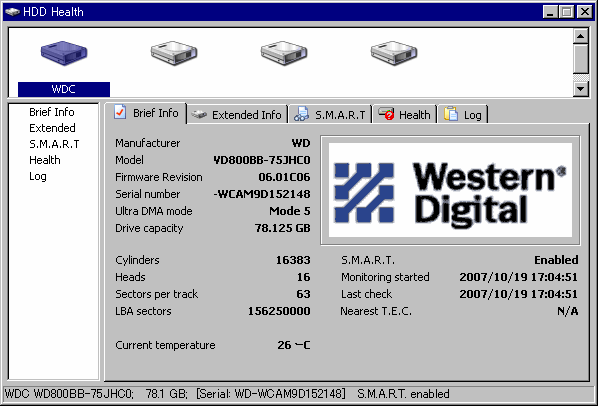The width and height of the screenshot is (598, 406).
Task: Switch to the Log tab
Action: coord(463,114)
